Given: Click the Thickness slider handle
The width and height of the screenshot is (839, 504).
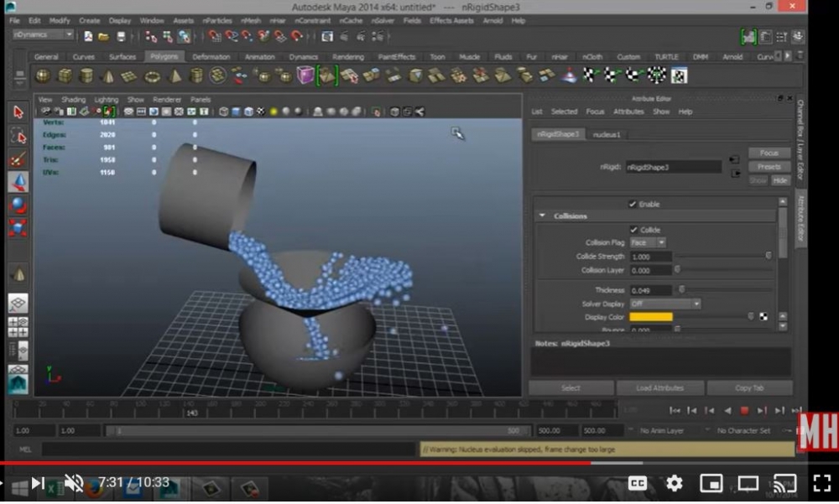Looking at the screenshot, I should (681, 290).
